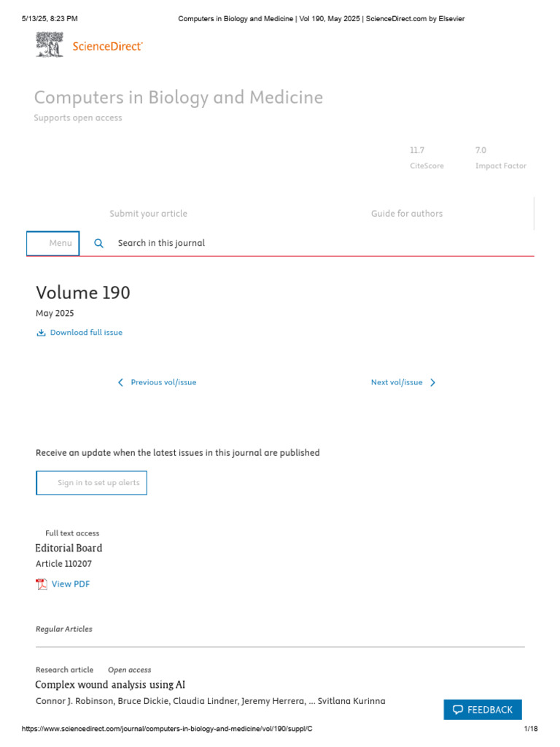Download full issue link

[x=86, y=333]
